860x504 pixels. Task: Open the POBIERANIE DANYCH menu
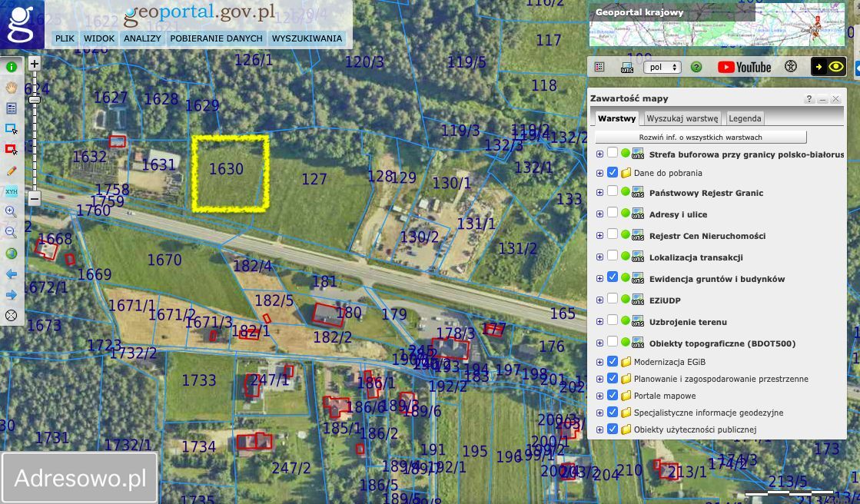coord(216,38)
